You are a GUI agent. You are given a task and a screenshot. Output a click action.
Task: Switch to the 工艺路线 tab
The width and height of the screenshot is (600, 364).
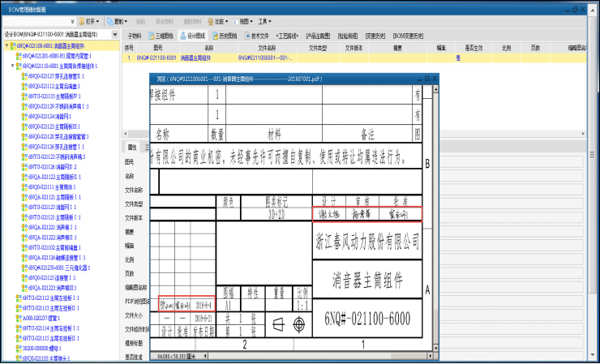[287, 36]
